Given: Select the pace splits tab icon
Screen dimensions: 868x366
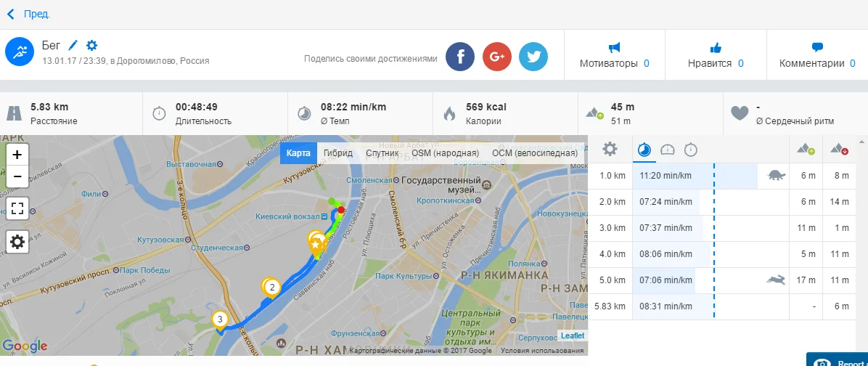Looking at the screenshot, I should point(644,150).
